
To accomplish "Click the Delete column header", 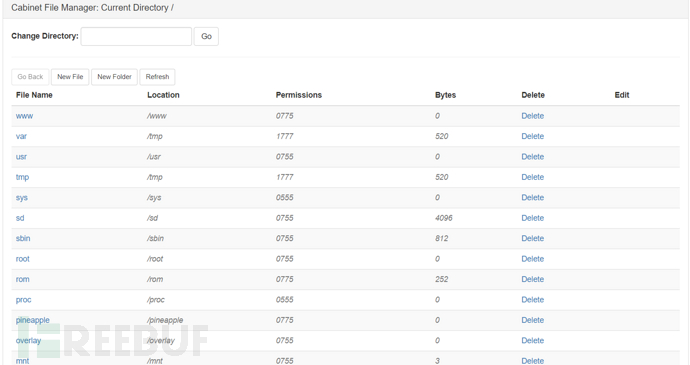I will (533, 95).
